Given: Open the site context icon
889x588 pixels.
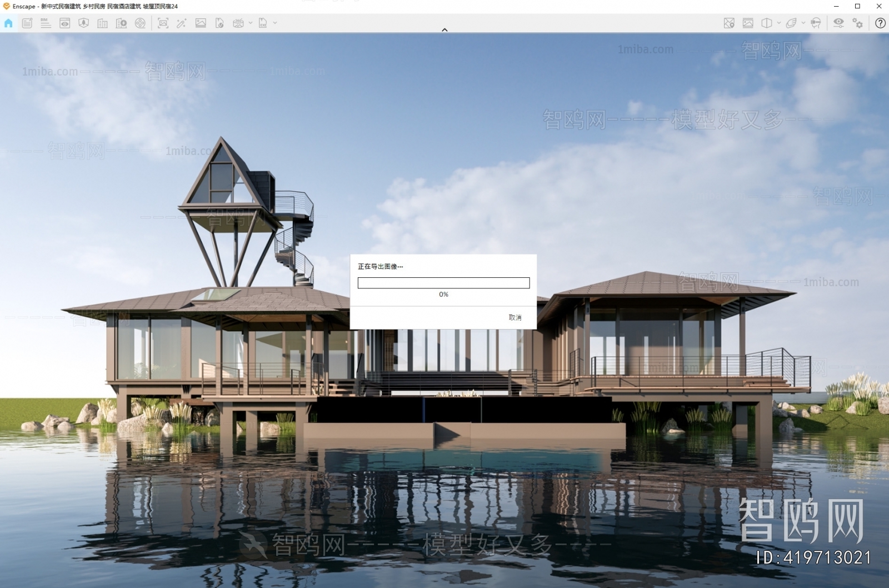Looking at the screenshot, I should pyautogui.click(x=83, y=23).
